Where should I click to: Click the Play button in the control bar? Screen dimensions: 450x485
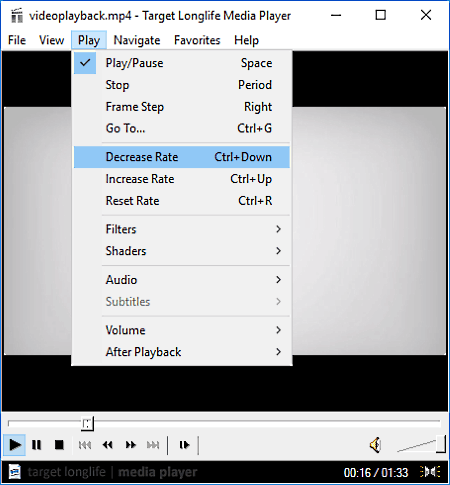point(14,445)
